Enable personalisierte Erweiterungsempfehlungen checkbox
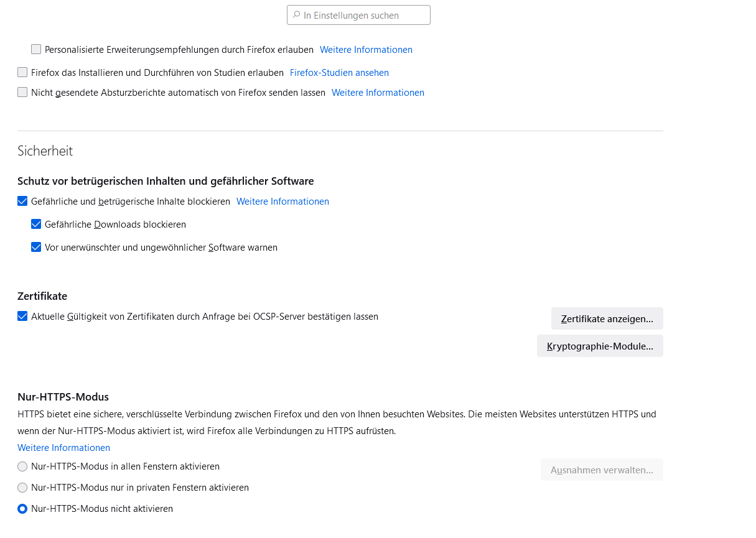 click(36, 49)
